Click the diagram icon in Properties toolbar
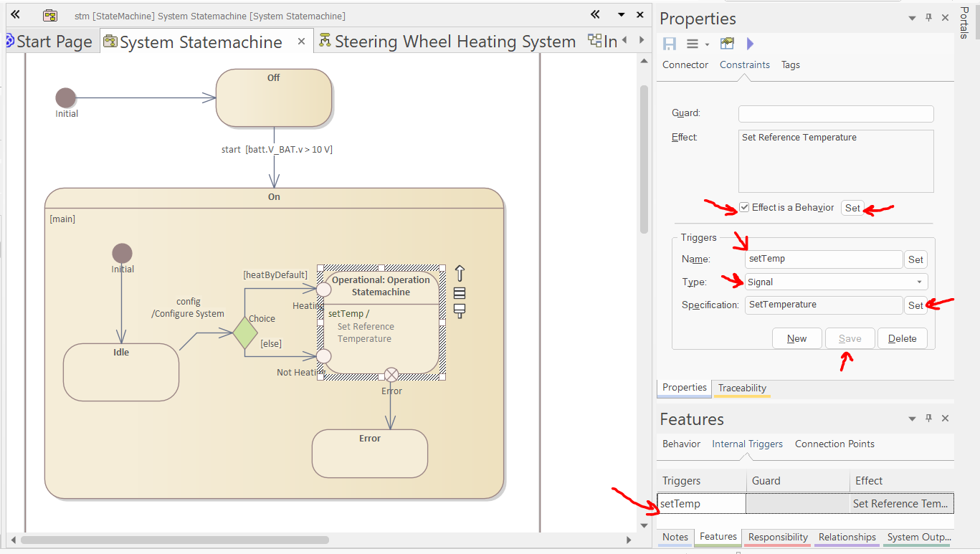The height and width of the screenshot is (554, 980). pos(727,44)
